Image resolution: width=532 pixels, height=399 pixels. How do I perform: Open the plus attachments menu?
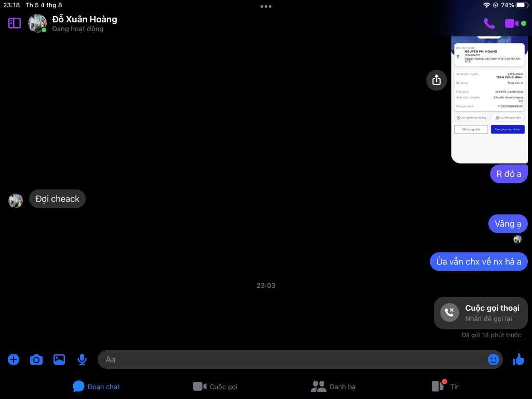point(14,360)
